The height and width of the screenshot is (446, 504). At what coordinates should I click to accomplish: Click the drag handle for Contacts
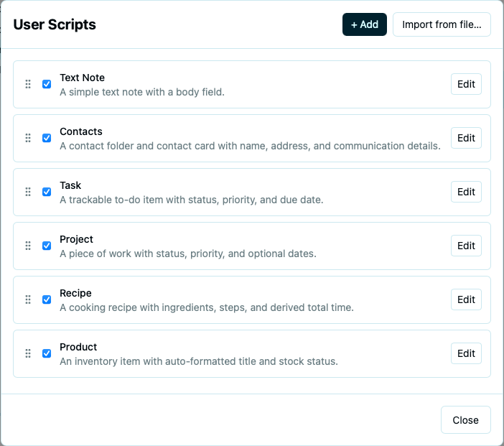click(x=28, y=138)
